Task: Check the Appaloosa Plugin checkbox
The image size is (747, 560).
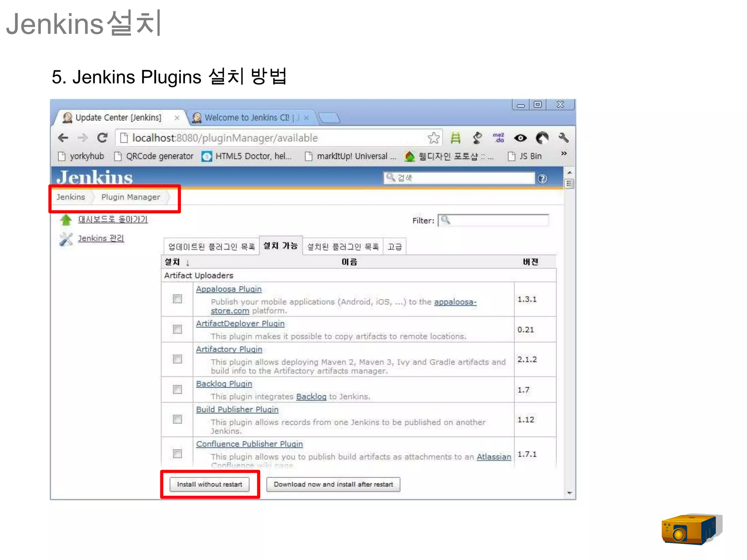Action: pyautogui.click(x=177, y=299)
